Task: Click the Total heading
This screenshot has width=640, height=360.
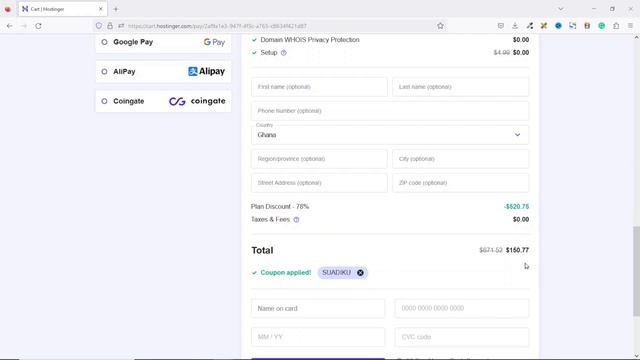Action: coord(262,250)
